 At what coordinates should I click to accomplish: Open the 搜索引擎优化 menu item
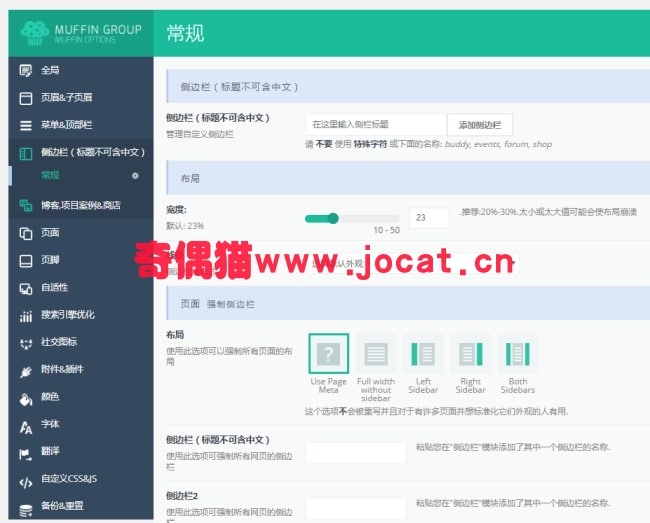coord(81,315)
